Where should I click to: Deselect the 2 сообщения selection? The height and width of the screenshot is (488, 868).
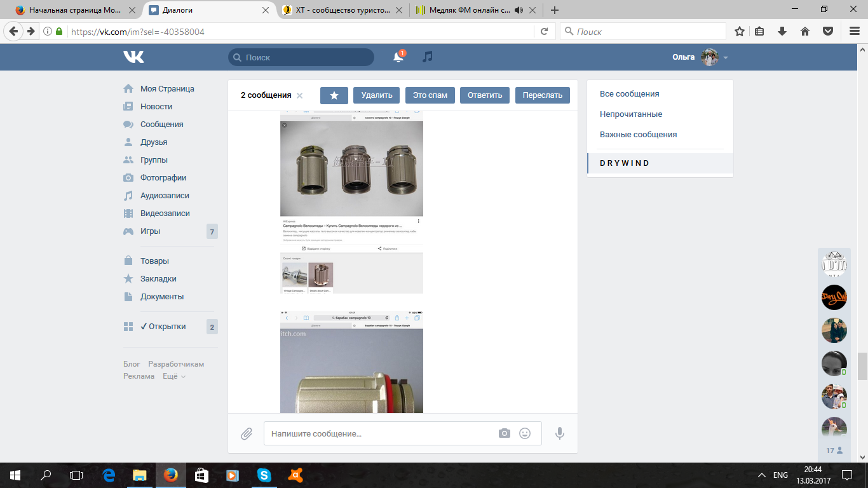point(300,96)
